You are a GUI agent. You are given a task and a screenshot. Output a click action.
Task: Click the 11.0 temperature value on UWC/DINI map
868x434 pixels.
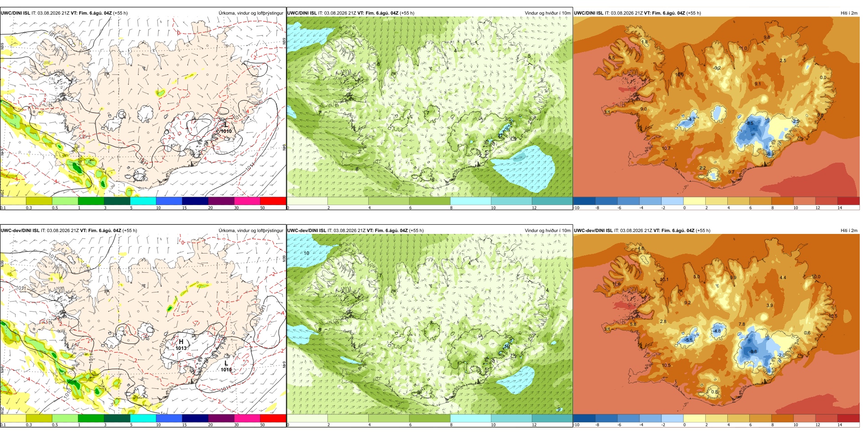tap(743, 48)
